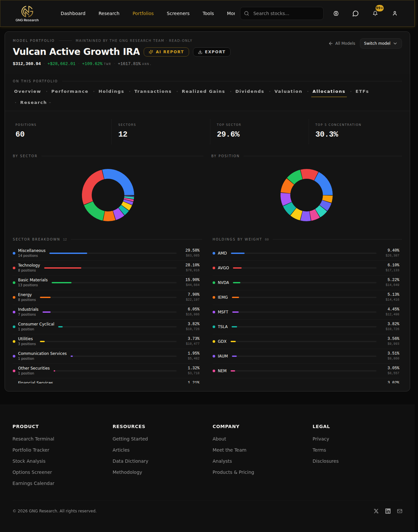This screenshot has width=418, height=532.
Task: Click the By Sector donut chart
Action: 108,195
